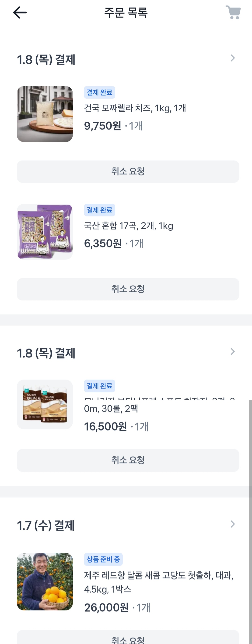Open the toilet paper product thumbnail

[x=45, y=404]
